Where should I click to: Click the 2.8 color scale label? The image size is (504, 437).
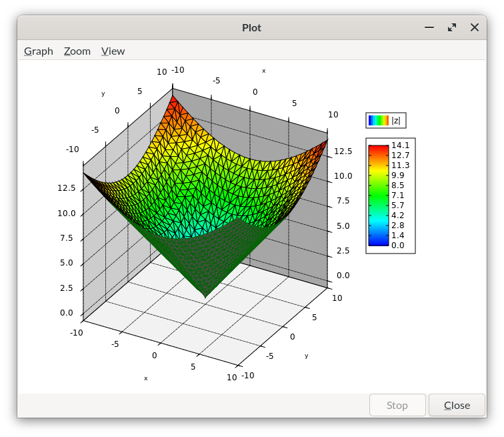[x=397, y=226]
